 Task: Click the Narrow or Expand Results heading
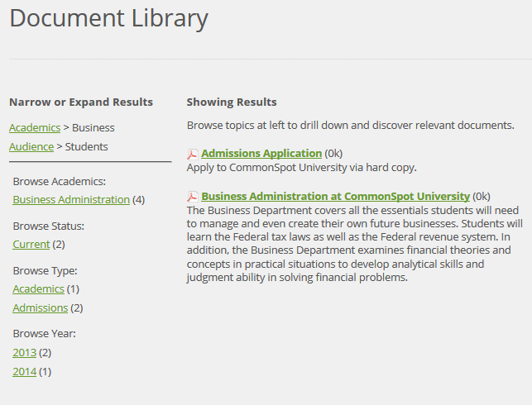pyautogui.click(x=81, y=102)
